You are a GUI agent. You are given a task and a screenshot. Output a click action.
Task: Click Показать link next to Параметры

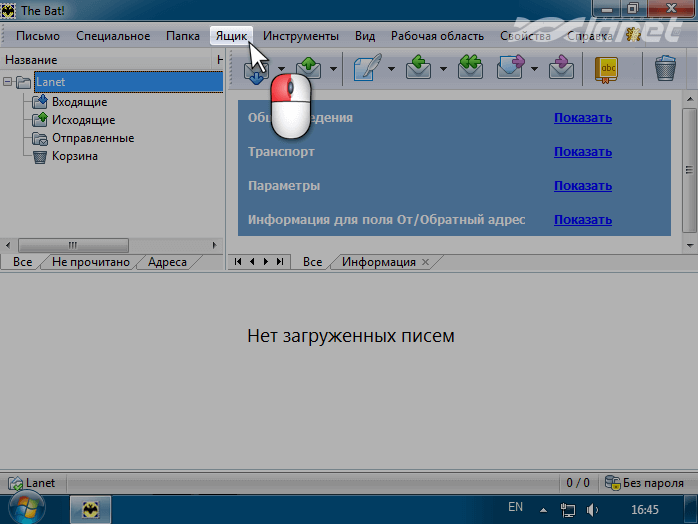582,186
